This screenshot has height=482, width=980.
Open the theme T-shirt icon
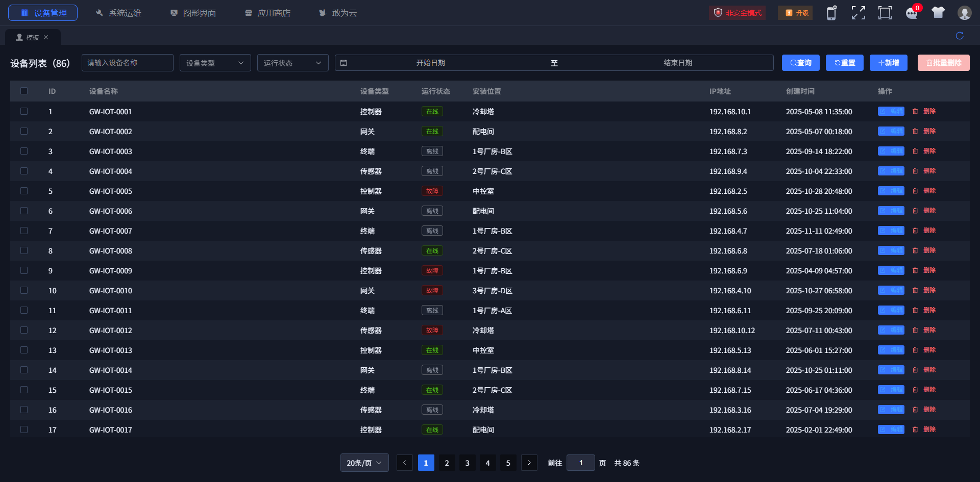[x=938, y=13]
